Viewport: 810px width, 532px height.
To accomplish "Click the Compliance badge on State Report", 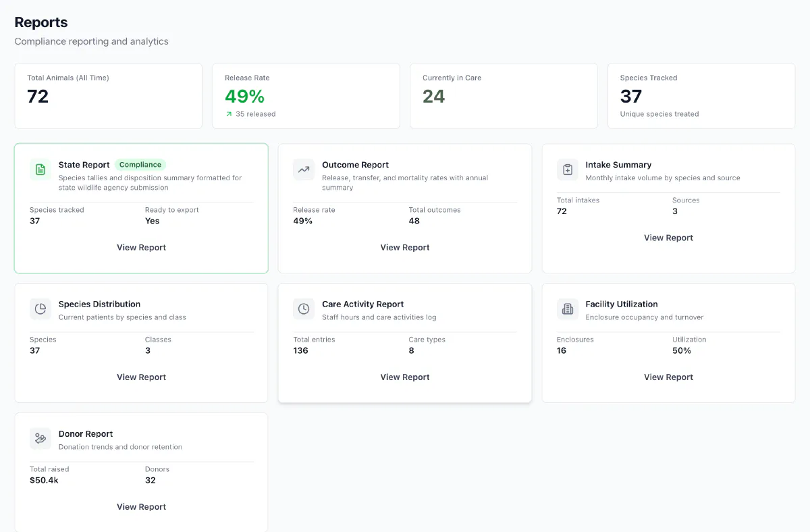I will pos(140,165).
